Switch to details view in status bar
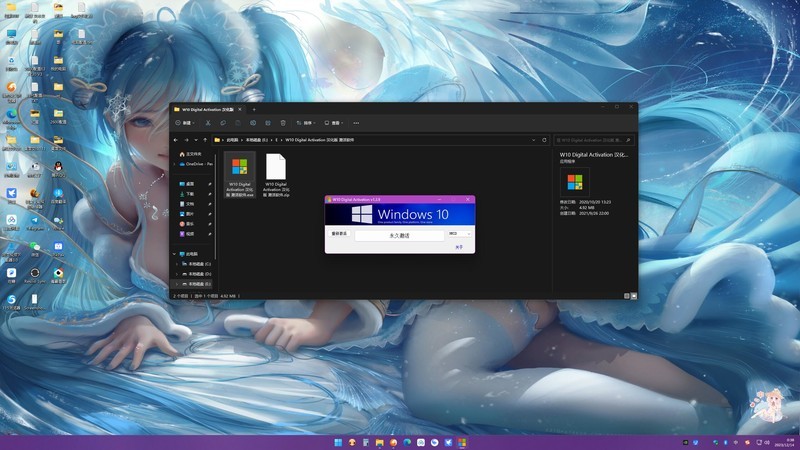800x450 pixels. (627, 296)
